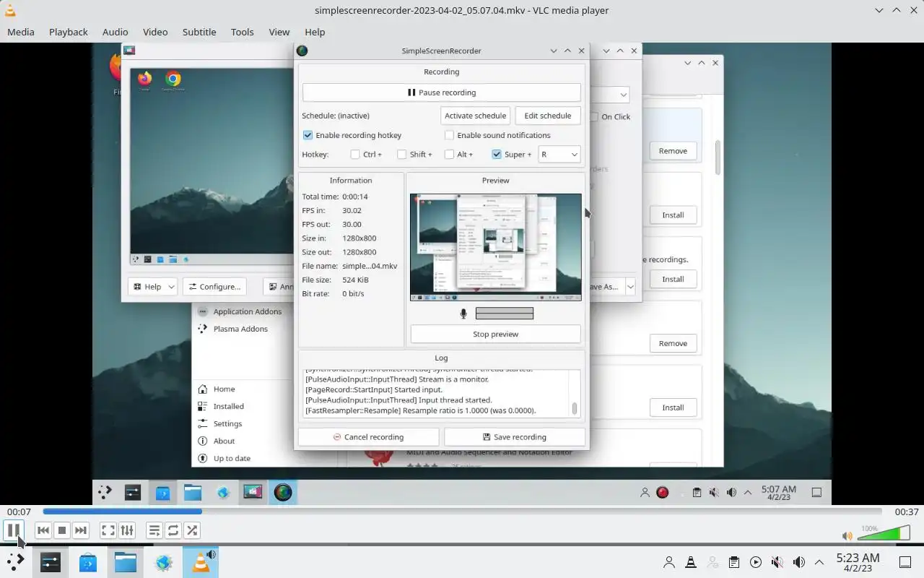
Task: Click Pause recording in the recorded SimpleScreenRecorder window
Action: click(441, 92)
